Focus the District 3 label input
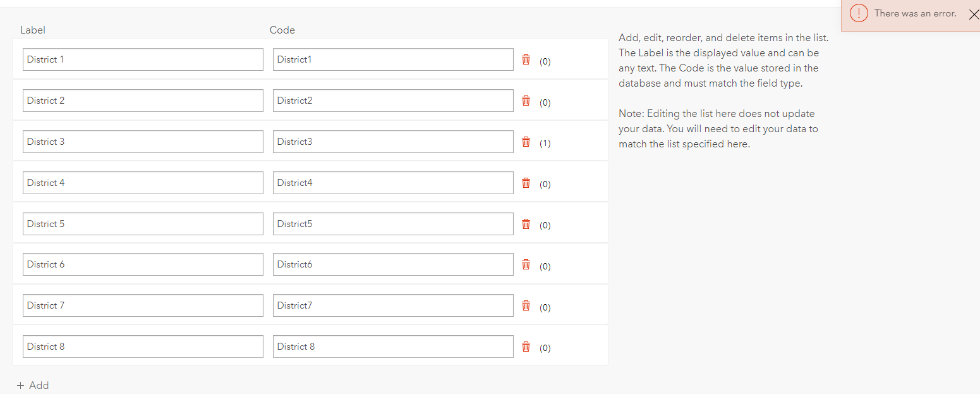The height and width of the screenshot is (394, 980). coord(143,142)
